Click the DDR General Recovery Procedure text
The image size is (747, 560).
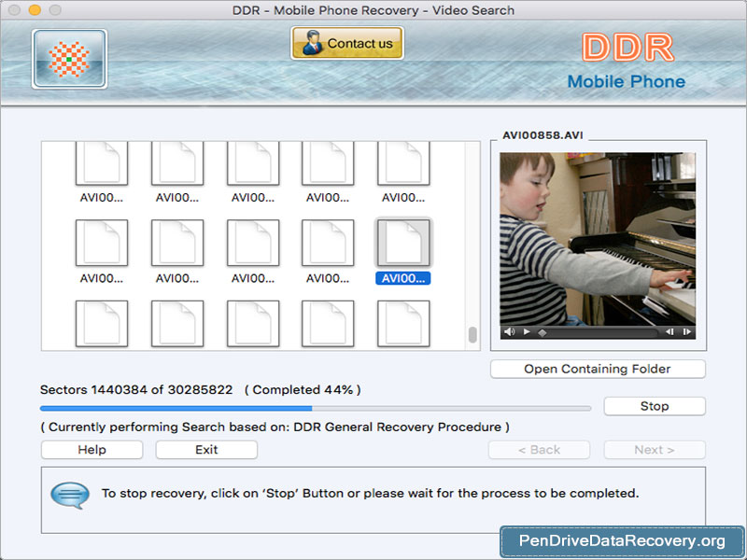[x=398, y=427]
